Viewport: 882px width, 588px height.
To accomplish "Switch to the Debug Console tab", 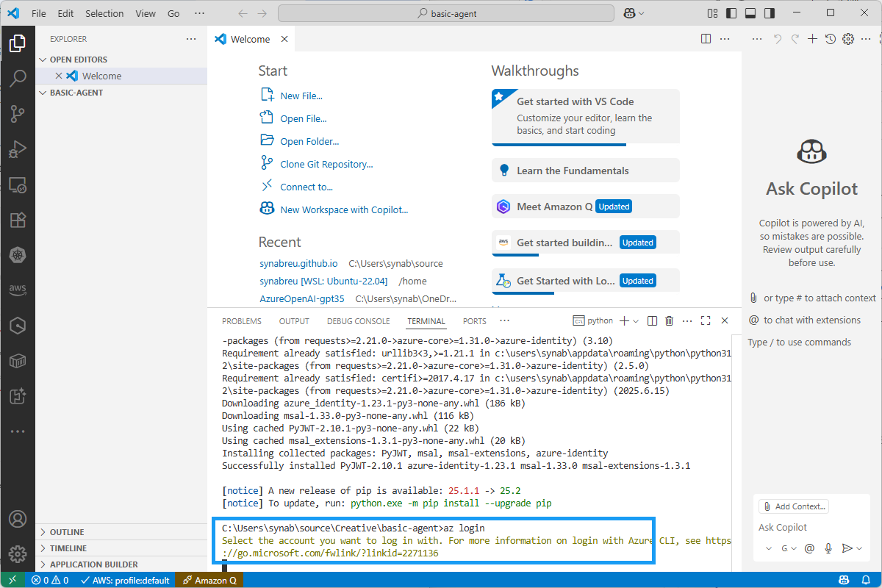I will click(359, 321).
